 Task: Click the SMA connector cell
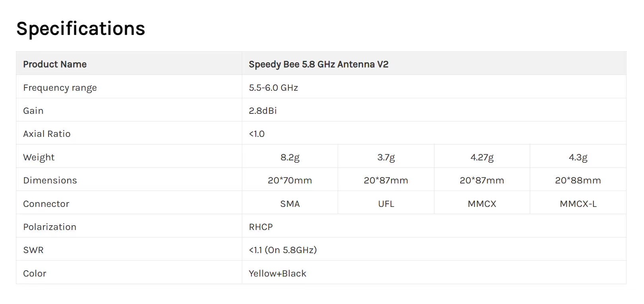(x=290, y=204)
